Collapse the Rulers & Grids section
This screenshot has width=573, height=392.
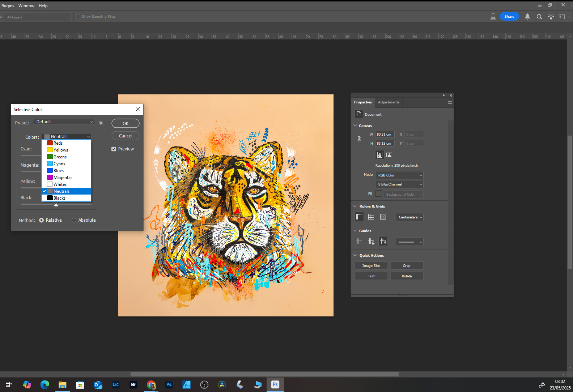point(355,206)
